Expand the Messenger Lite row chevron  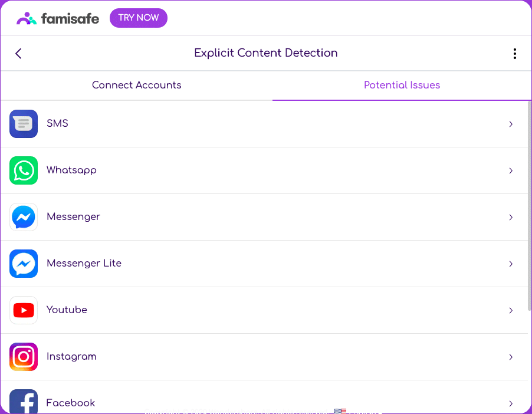click(511, 264)
